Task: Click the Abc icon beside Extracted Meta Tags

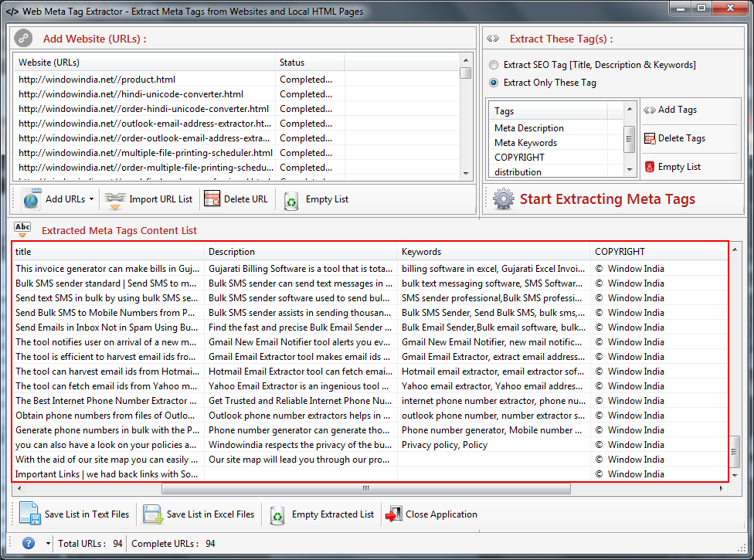Action: [x=22, y=229]
